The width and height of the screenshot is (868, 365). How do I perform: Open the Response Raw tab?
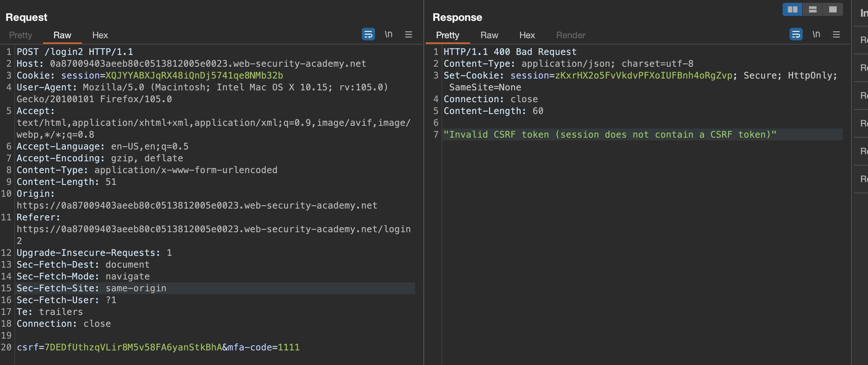[x=489, y=35]
